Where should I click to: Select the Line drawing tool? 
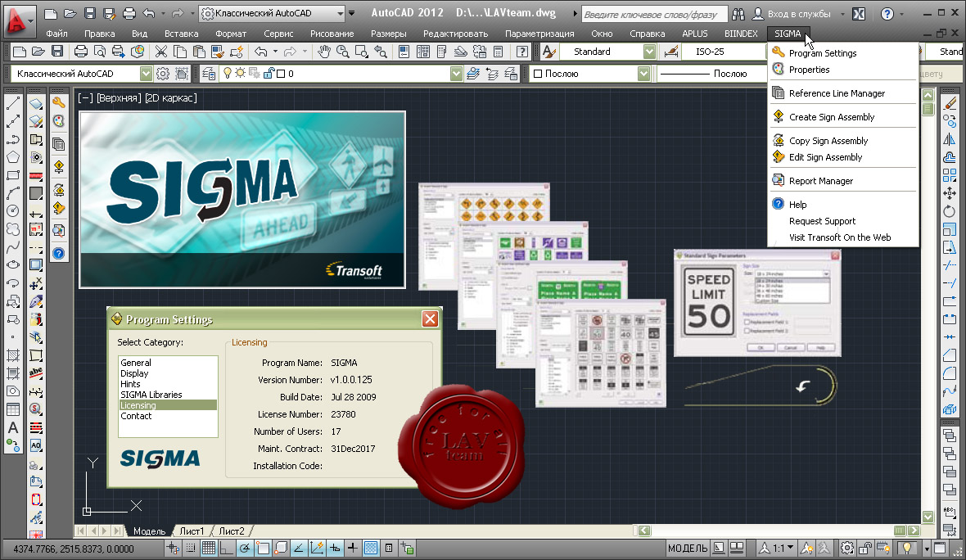[13, 103]
